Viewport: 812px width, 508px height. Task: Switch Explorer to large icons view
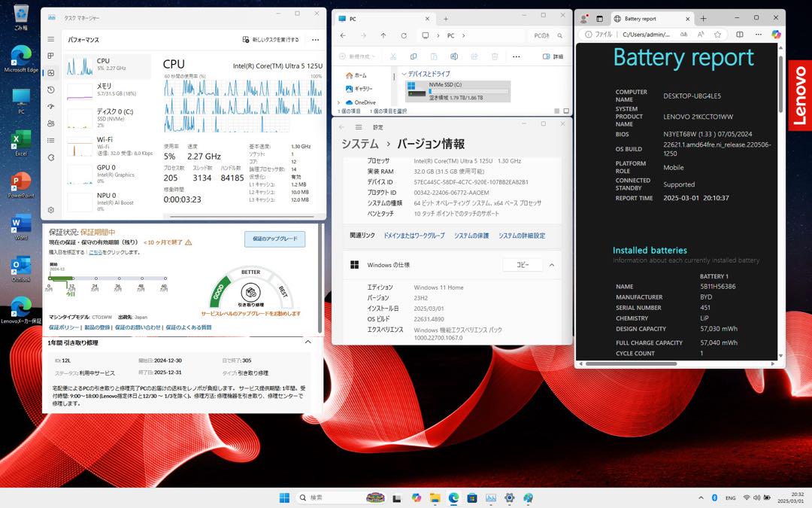pyautogui.click(x=566, y=111)
